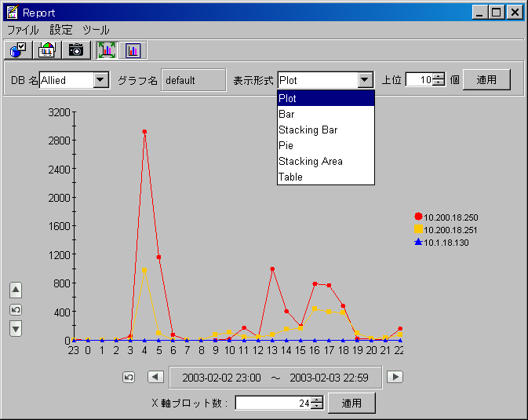The height and width of the screenshot is (420, 528).
Task: Click the 10.200.18.250 legend label
Action: 451,217
